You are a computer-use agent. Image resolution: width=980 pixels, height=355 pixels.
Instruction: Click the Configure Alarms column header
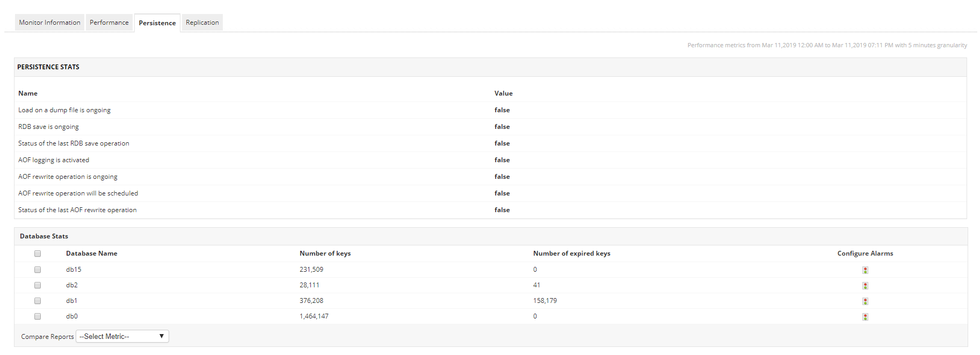pyautogui.click(x=865, y=253)
